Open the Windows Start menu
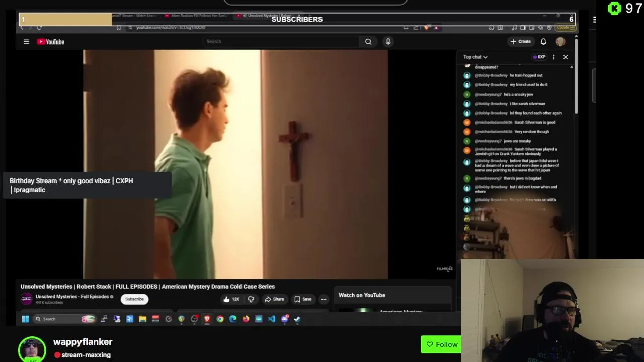This screenshot has height=362, width=644. click(25, 319)
